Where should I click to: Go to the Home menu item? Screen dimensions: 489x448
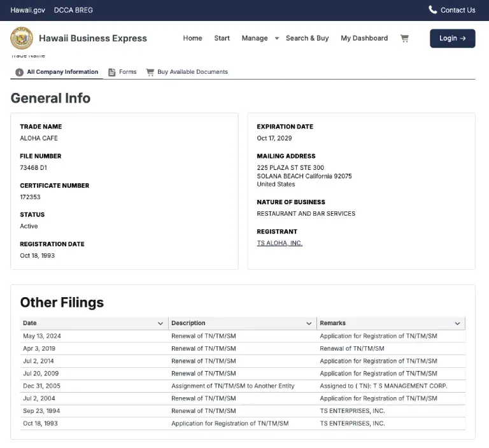coord(192,38)
